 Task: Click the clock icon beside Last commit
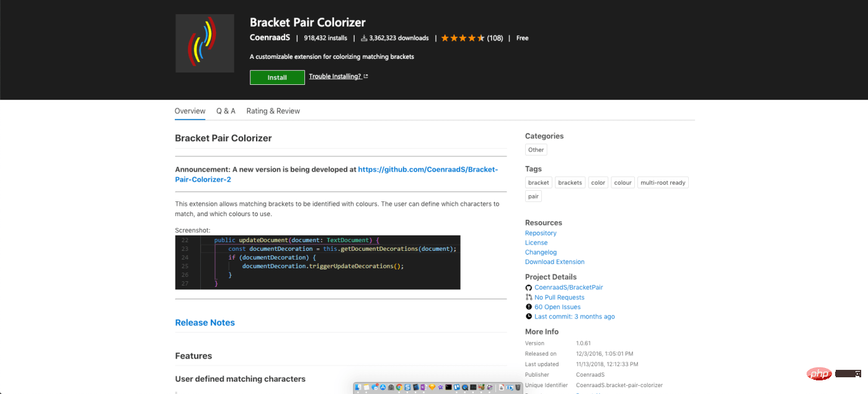[529, 317]
